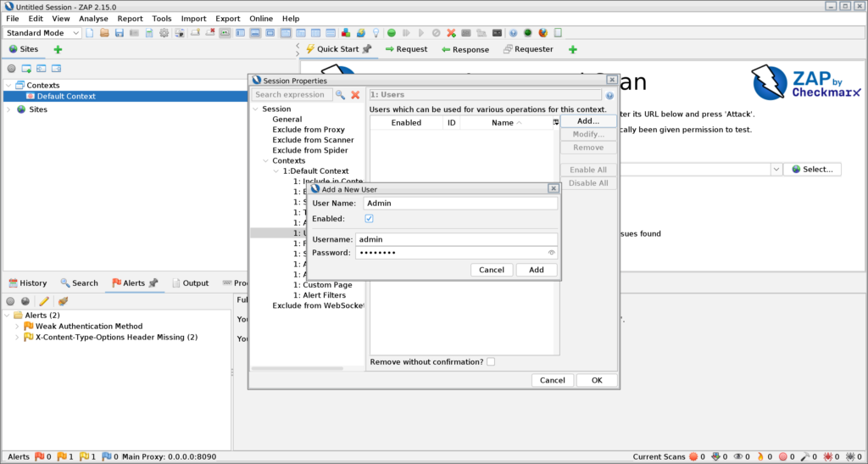Viewport: 868px width, 464px height.
Task: Select Exclude from Proxy in properties tree
Action: [x=309, y=130]
